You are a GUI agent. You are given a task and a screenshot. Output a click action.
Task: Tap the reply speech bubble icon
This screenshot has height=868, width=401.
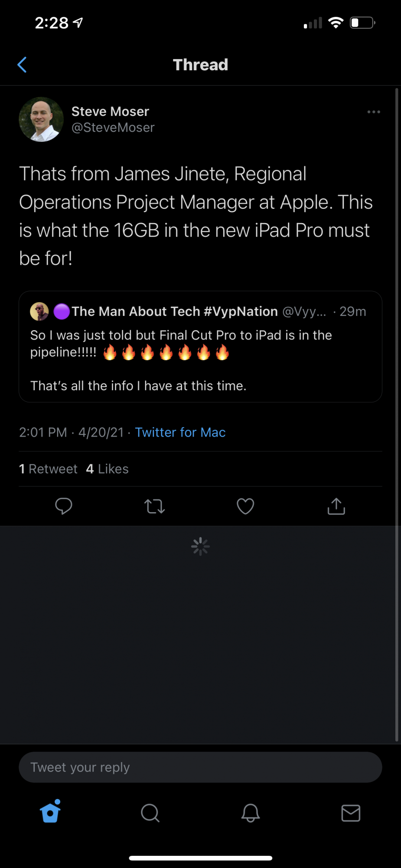pyautogui.click(x=64, y=506)
